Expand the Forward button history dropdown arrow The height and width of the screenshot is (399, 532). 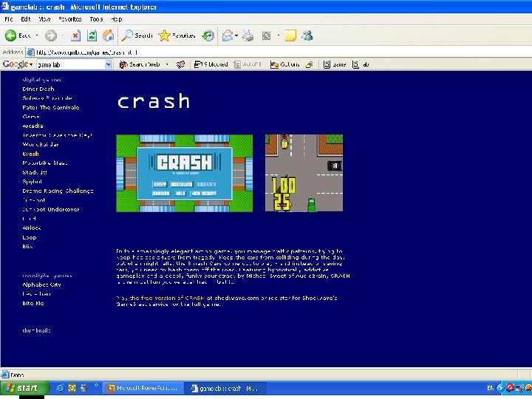point(63,35)
